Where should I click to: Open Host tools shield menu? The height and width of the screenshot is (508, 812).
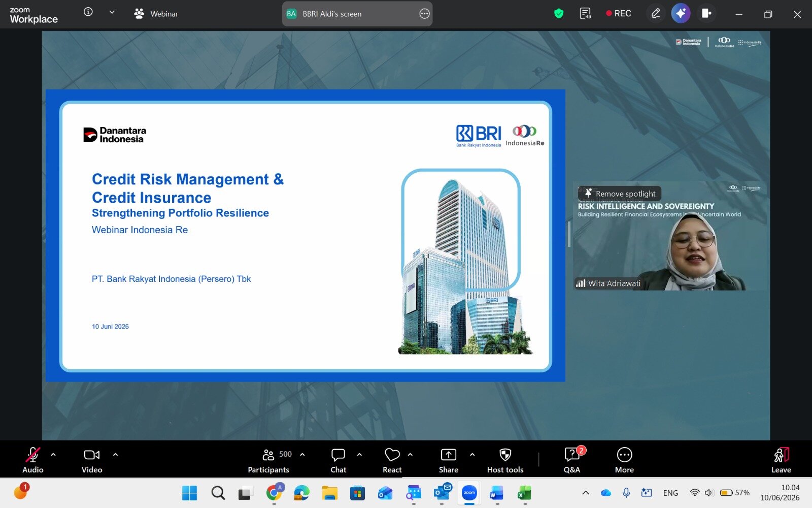[x=505, y=460]
